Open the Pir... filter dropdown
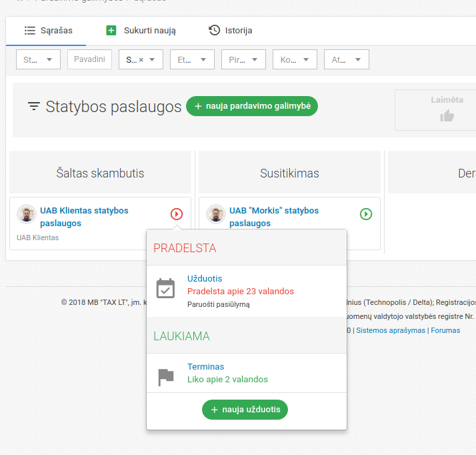Viewport: 476px width, 455px height. (x=243, y=59)
